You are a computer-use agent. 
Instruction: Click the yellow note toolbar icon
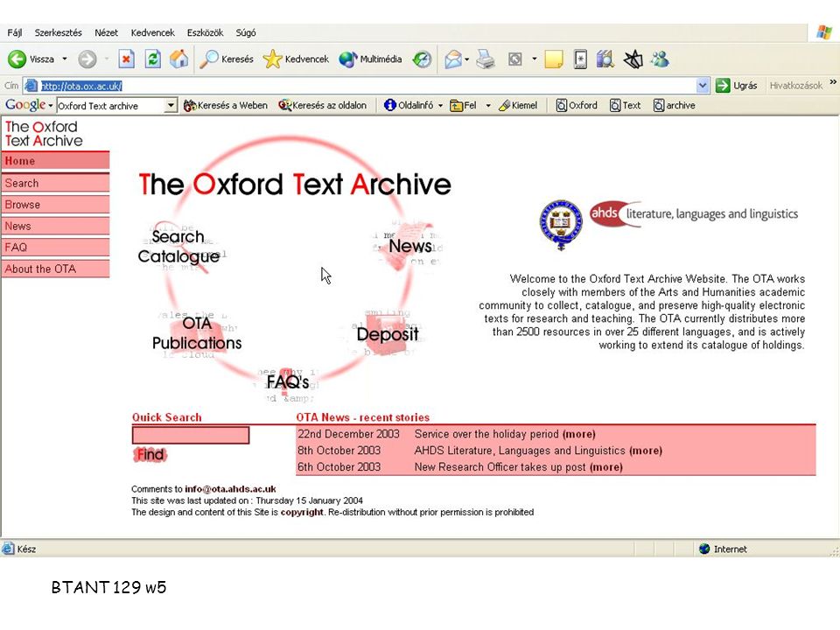click(x=553, y=59)
